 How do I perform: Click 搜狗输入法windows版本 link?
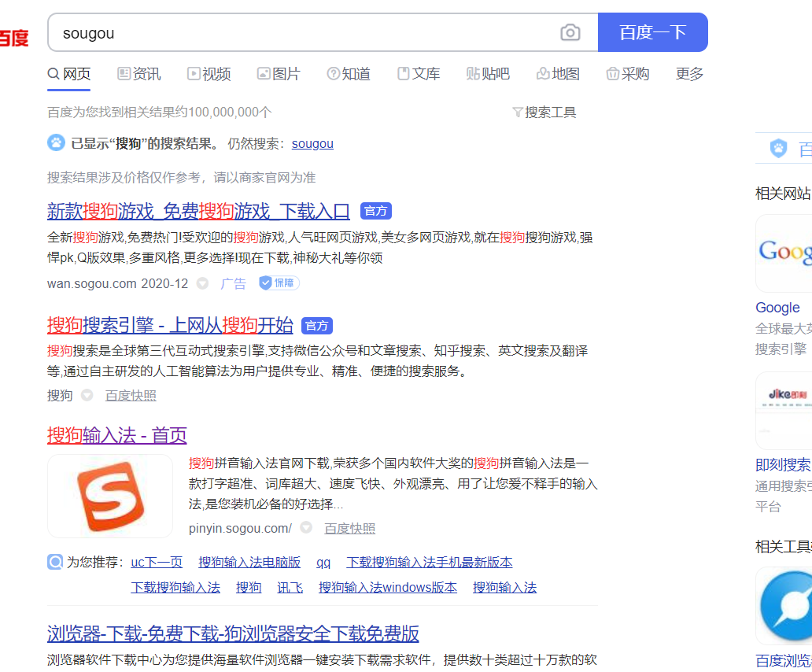click(388, 588)
